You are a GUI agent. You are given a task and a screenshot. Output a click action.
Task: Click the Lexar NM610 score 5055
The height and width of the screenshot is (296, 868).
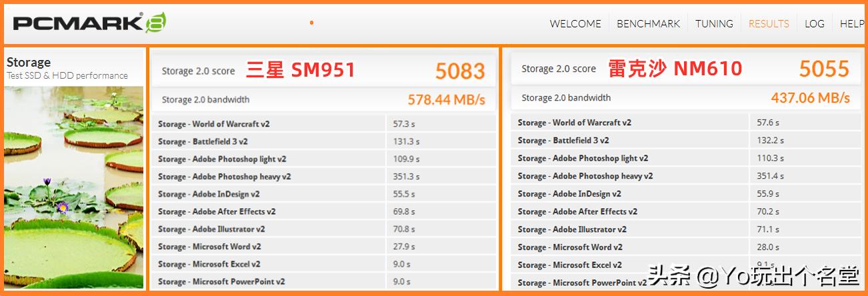[824, 69]
